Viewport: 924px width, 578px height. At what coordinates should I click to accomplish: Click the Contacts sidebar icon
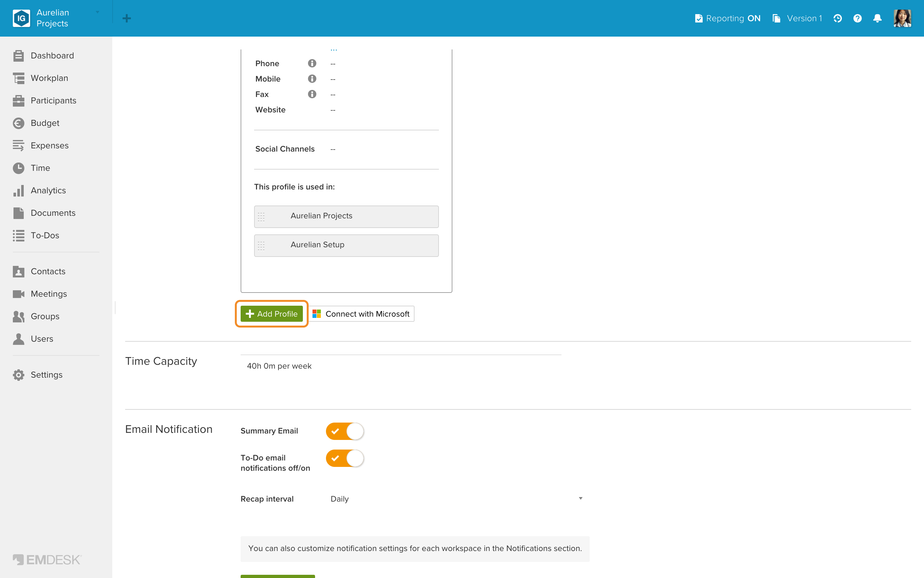point(18,271)
